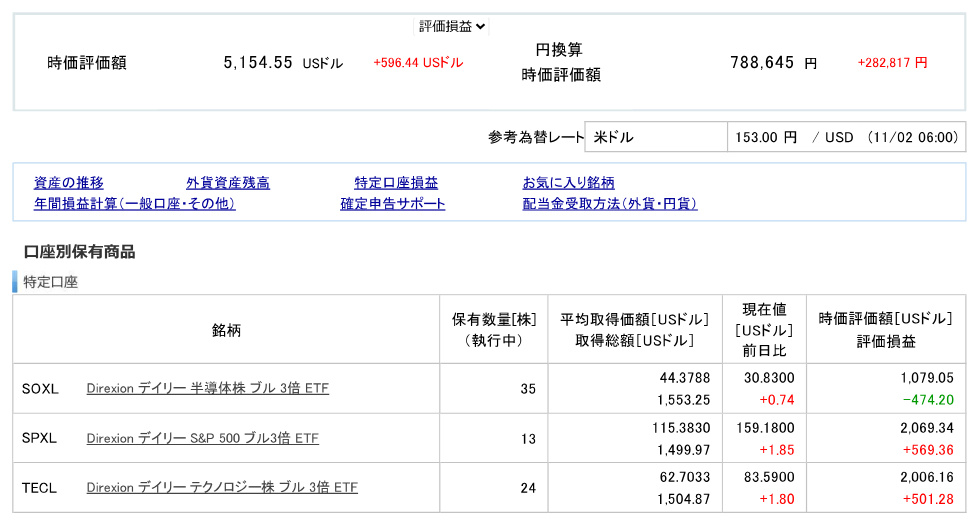Select the 788,645 円 converted valuation

pos(773,63)
